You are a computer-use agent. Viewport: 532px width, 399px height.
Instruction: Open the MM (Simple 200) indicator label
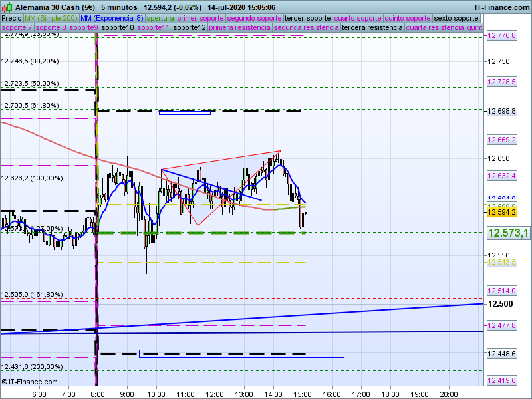(51, 19)
